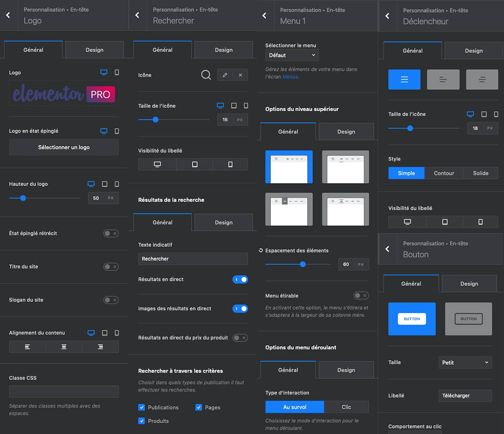Open Design tab under Options du niveau supérieur
Viewport: 504px width, 434px height.
click(346, 132)
